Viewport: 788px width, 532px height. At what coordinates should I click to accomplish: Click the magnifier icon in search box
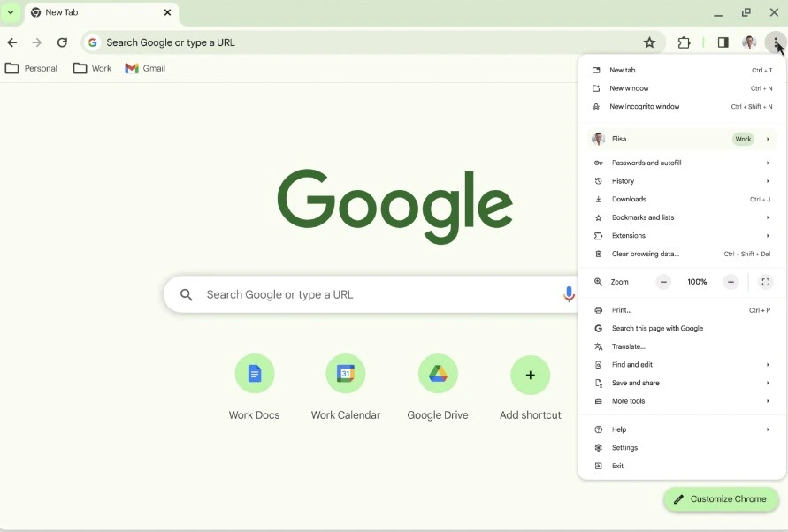[186, 295]
